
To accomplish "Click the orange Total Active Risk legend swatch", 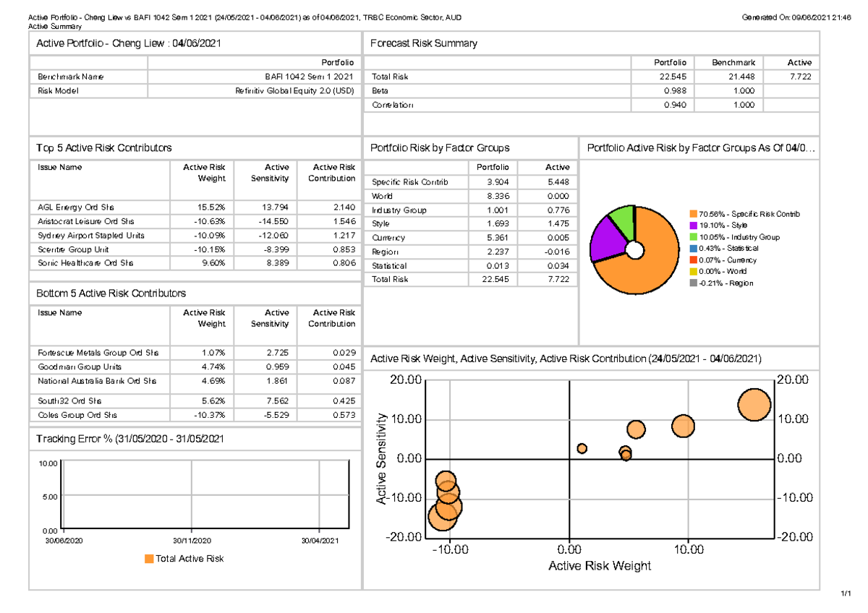I will pyautogui.click(x=149, y=559).
